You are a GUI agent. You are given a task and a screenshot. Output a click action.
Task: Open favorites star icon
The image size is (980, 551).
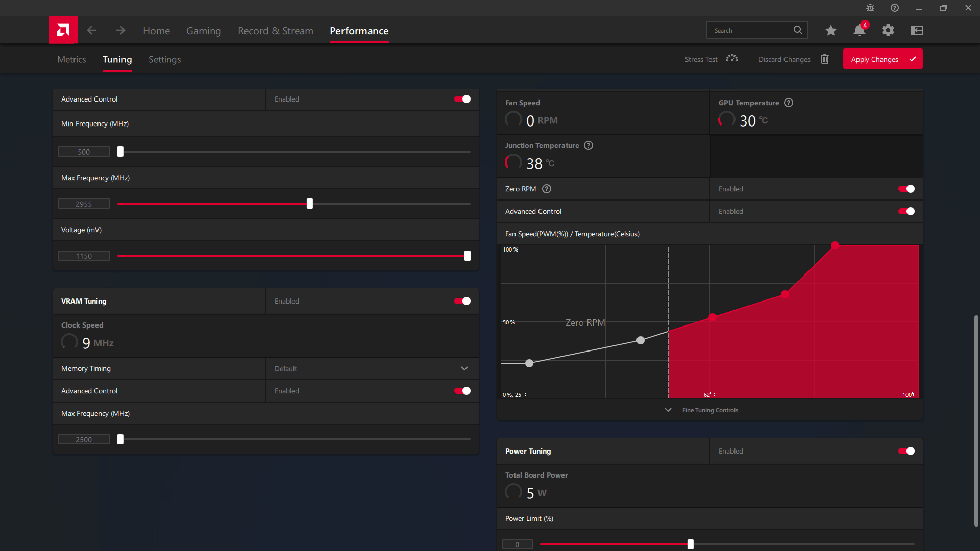pyautogui.click(x=831, y=30)
